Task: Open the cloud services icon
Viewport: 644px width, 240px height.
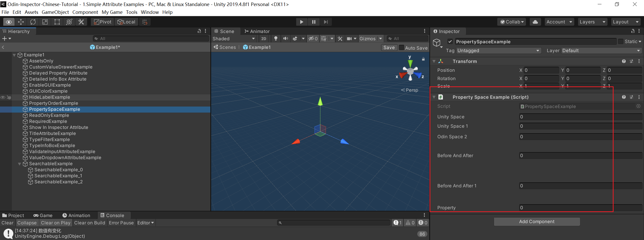Action: click(x=535, y=22)
